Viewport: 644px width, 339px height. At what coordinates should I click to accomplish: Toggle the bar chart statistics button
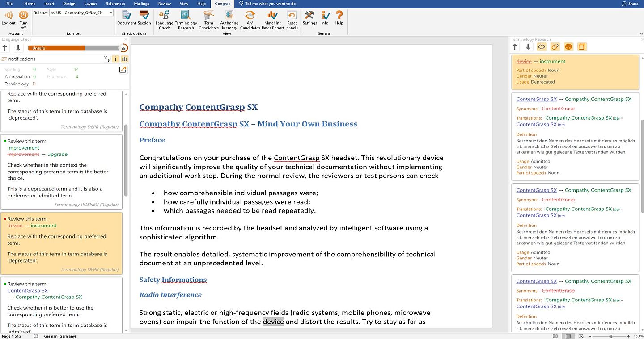click(x=124, y=59)
